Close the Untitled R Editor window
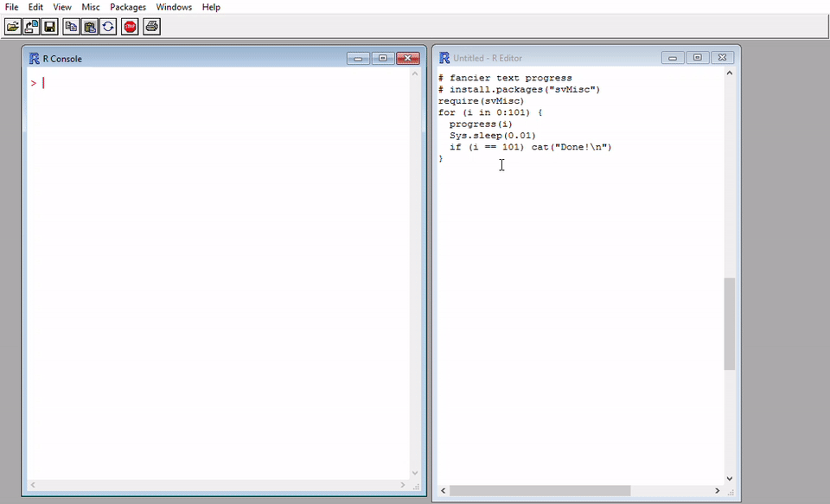This screenshot has height=504, width=830. pos(723,58)
